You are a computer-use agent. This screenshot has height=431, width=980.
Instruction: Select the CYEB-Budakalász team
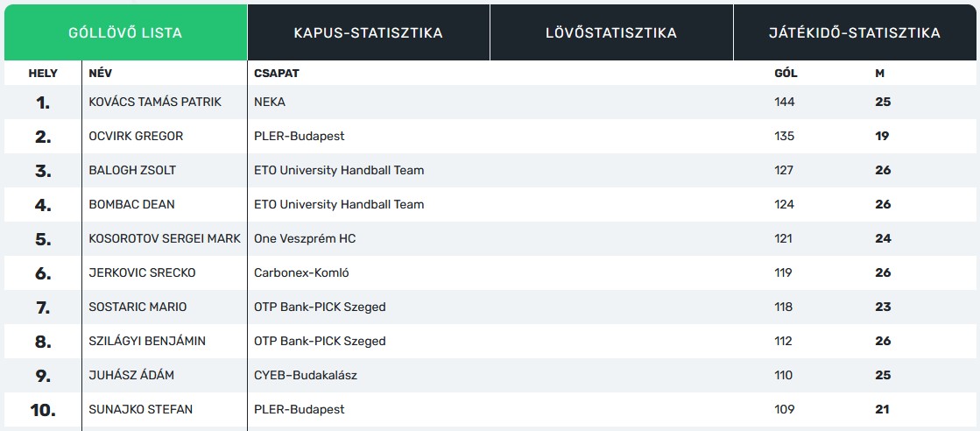pos(306,376)
